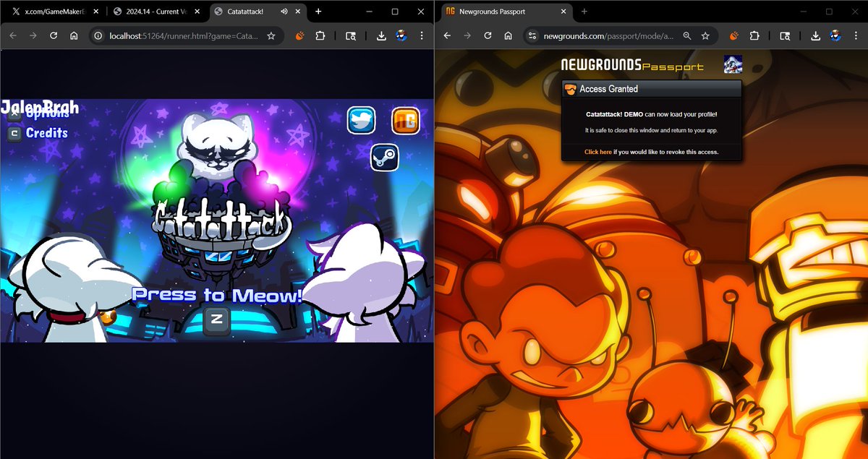Maximize the localhost browser window

click(x=395, y=12)
